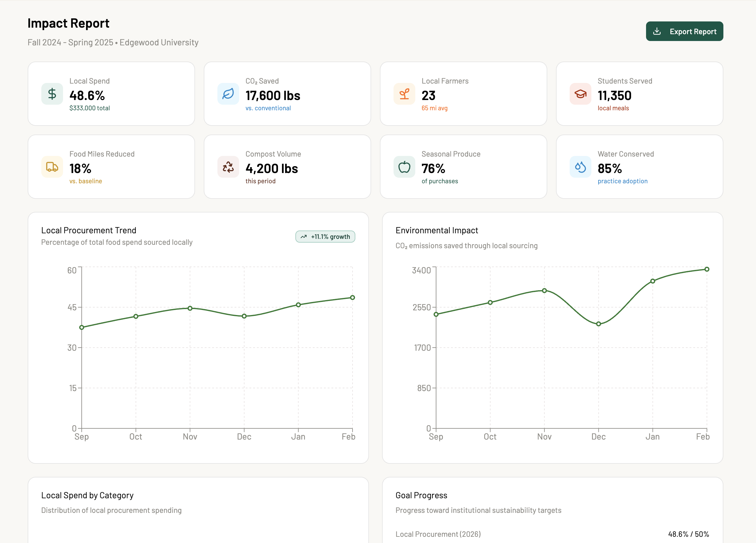
Task: Click the Export Report button
Action: coord(684,31)
